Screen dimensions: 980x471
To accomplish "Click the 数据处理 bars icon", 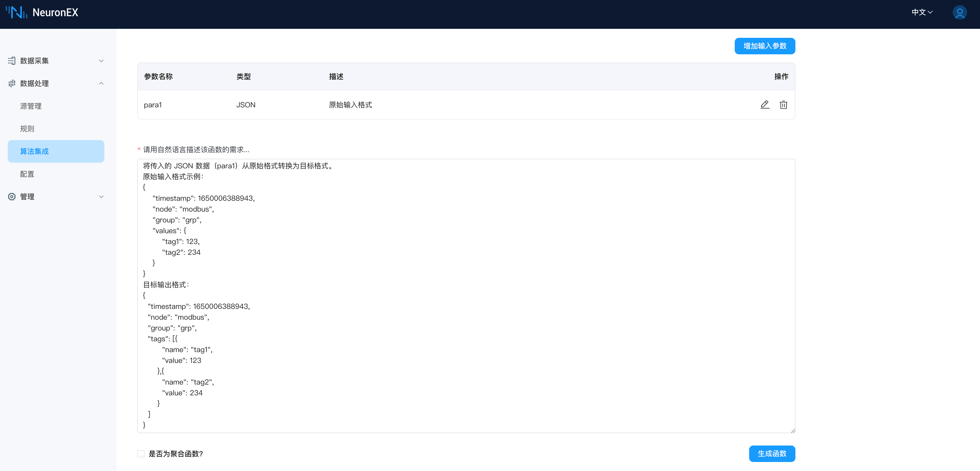I will tap(12, 83).
